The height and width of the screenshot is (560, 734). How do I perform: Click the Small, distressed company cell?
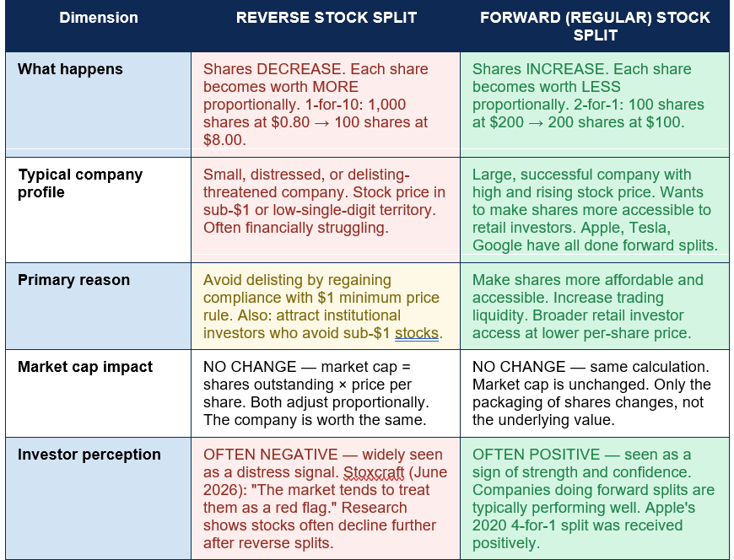click(x=326, y=210)
